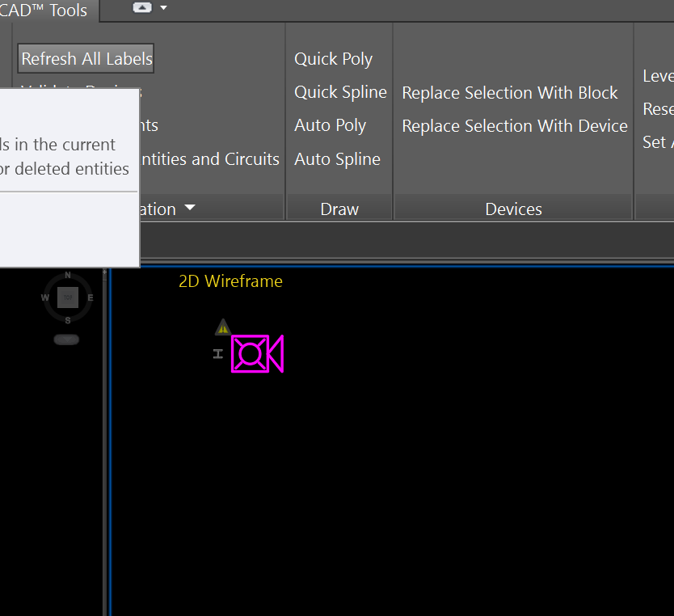Start the Auto Spline command

(x=338, y=159)
